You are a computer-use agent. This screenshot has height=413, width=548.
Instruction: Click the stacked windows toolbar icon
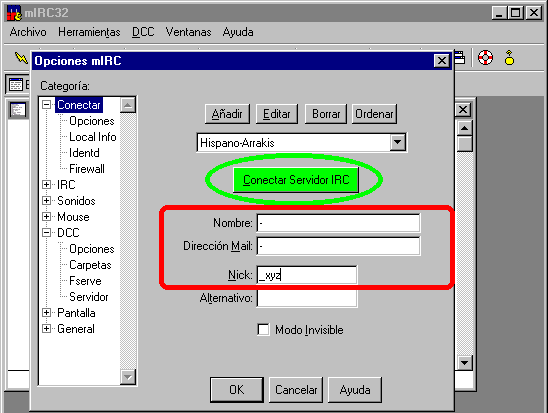pyautogui.click(x=460, y=58)
